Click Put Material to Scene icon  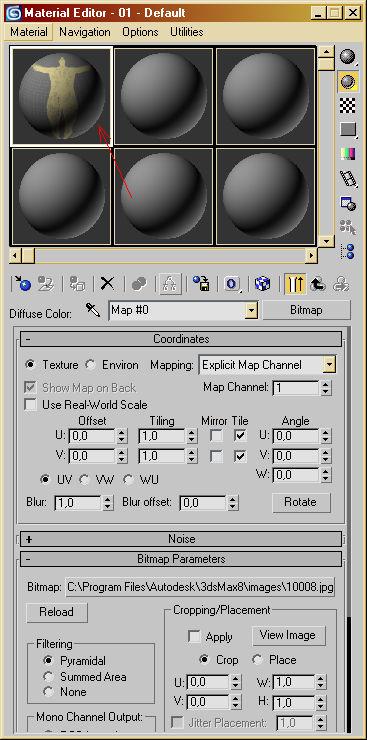tap(46, 284)
